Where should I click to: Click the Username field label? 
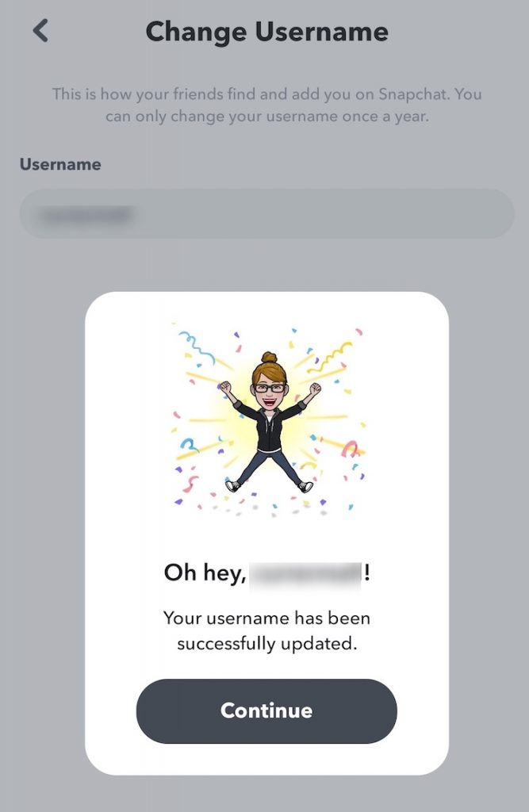(x=60, y=164)
